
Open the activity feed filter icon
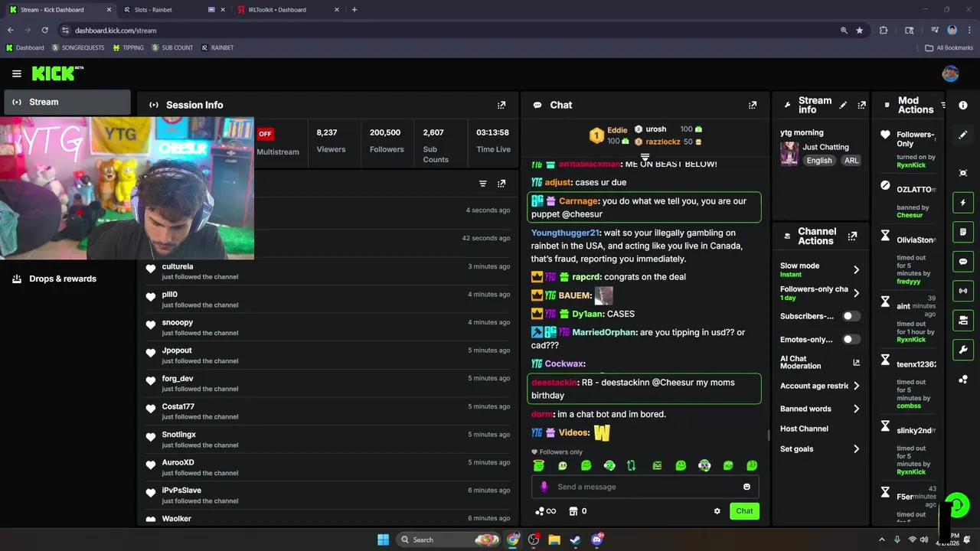pos(482,184)
